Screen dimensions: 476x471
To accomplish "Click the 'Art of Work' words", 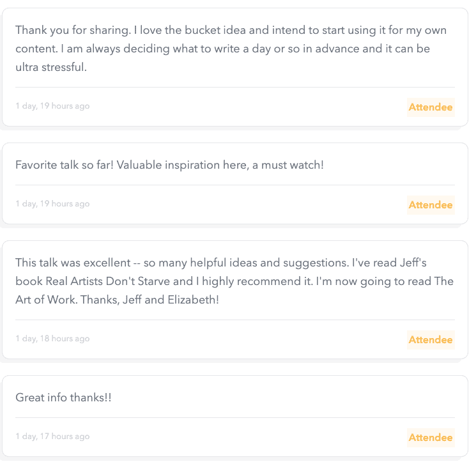I will (46, 300).
